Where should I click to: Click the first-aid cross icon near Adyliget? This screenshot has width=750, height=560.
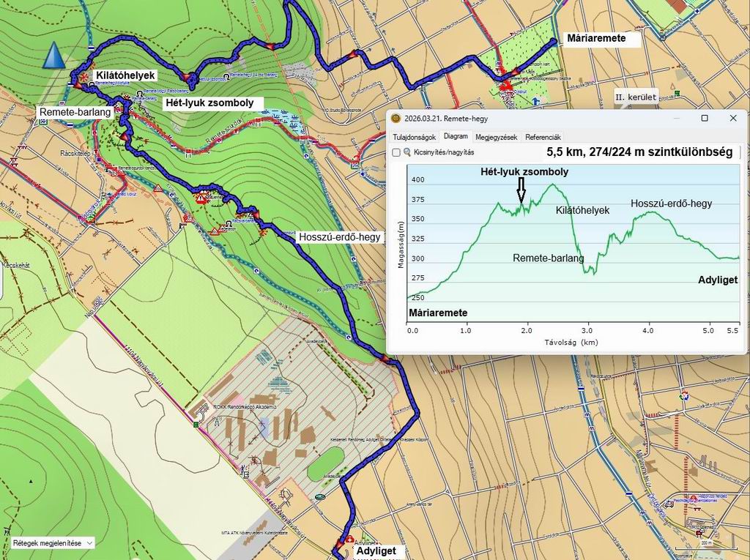click(x=351, y=538)
